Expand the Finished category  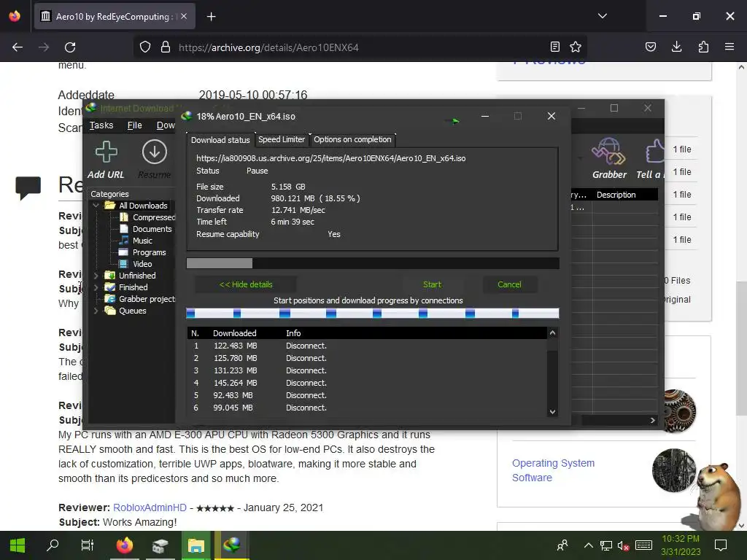pyautogui.click(x=96, y=287)
